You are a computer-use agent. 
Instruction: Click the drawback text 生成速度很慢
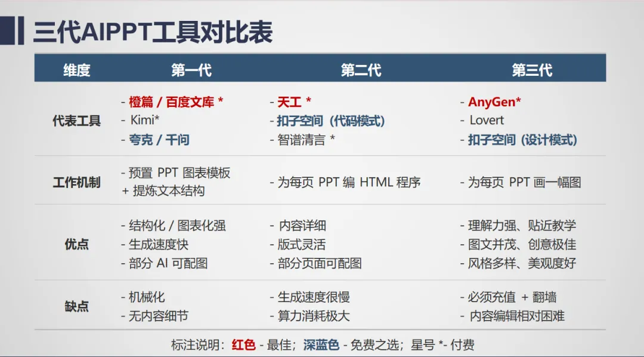(x=314, y=297)
